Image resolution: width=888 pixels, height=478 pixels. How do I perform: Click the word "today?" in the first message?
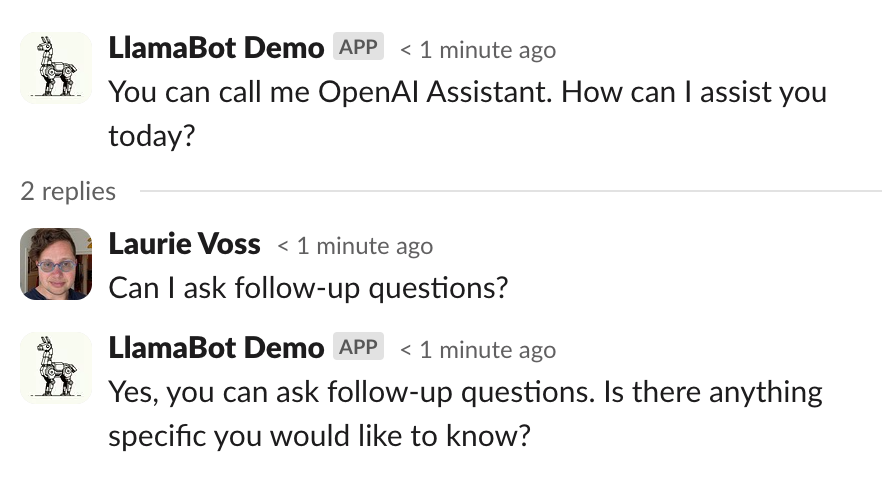click(x=150, y=136)
